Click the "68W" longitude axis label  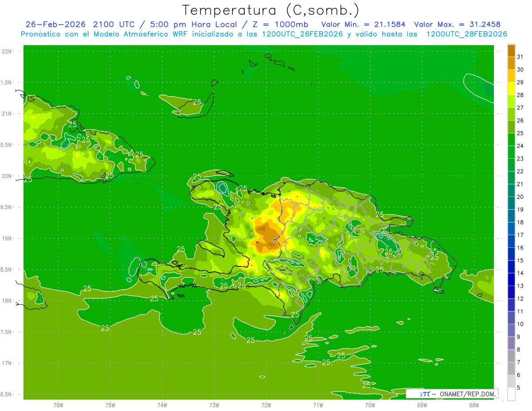coord(474,405)
